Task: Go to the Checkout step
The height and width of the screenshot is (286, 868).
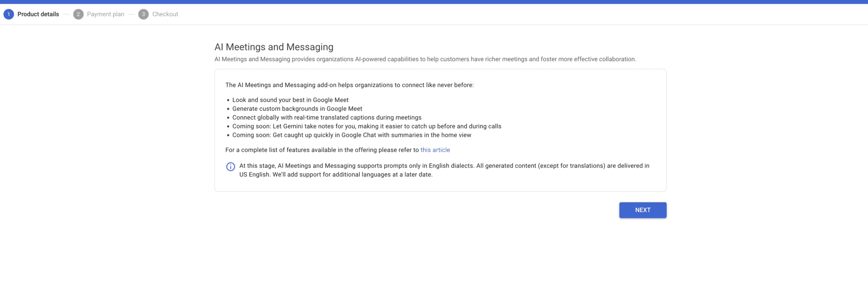Action: pos(158,14)
